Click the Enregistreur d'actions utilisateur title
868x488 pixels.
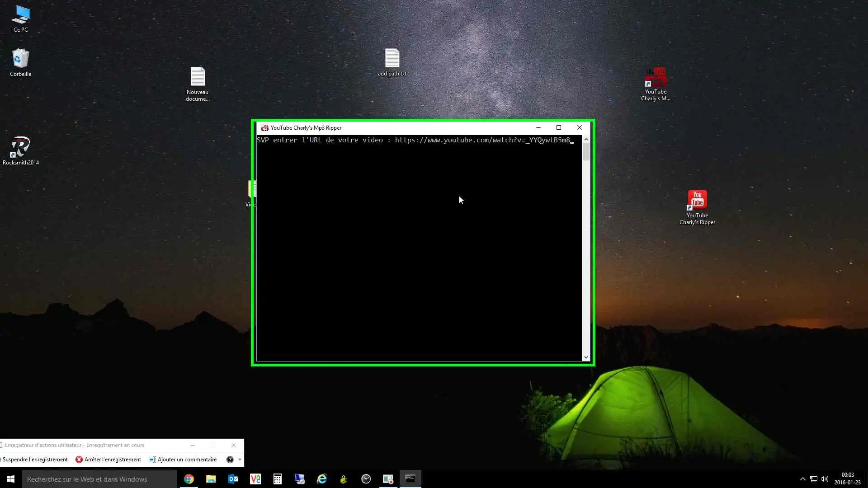click(x=75, y=445)
